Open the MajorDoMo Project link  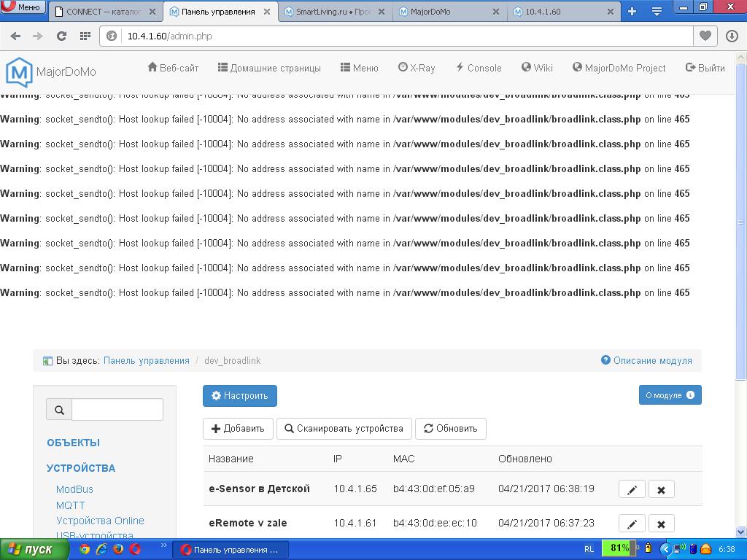[x=619, y=68]
